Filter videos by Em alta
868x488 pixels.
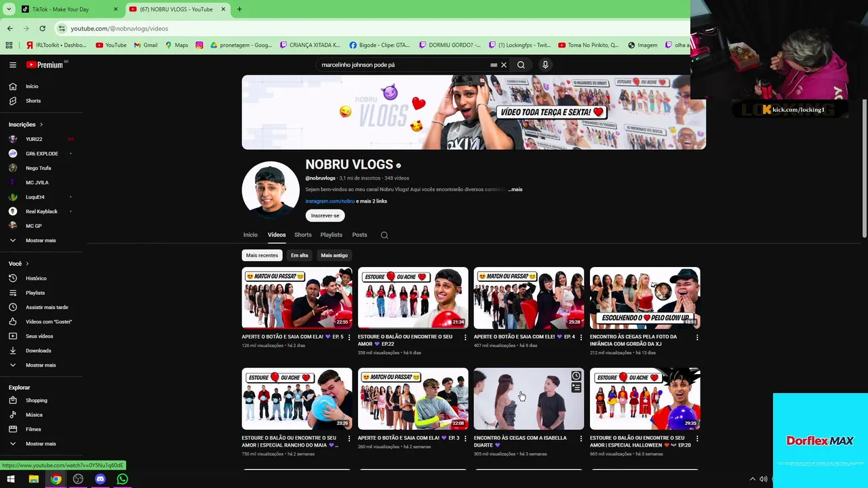pyautogui.click(x=299, y=256)
